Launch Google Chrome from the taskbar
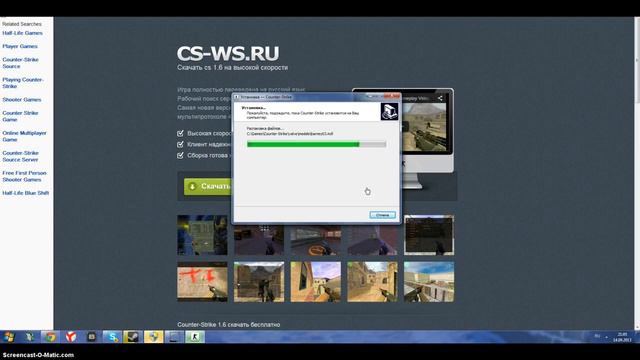Image resolution: width=640 pixels, height=360 pixels. (50, 337)
